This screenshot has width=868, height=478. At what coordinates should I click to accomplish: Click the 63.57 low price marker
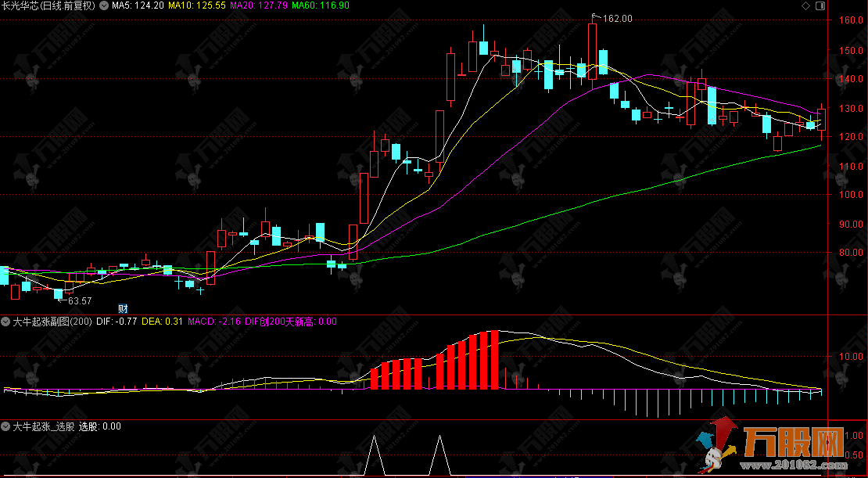79,300
